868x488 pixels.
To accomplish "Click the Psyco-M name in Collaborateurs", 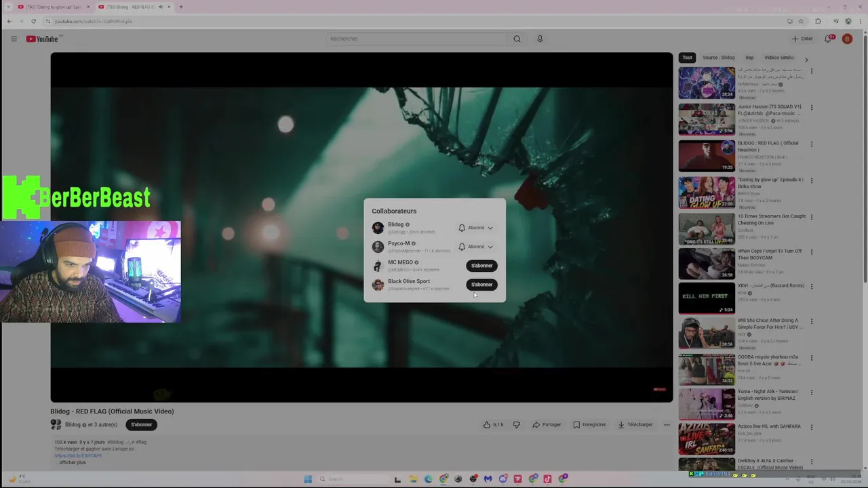I will point(399,243).
